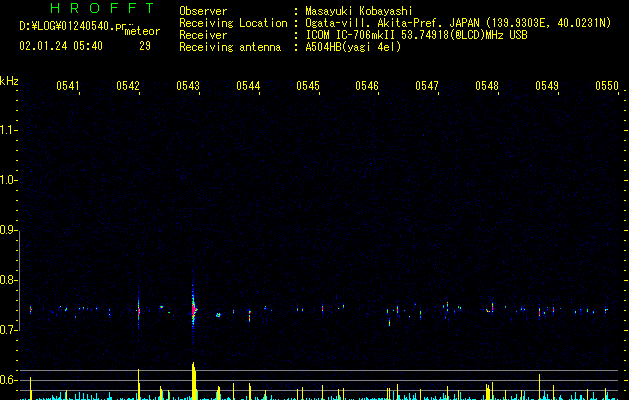Click the Observer field label
The image size is (629, 400).
pyautogui.click(x=203, y=11)
